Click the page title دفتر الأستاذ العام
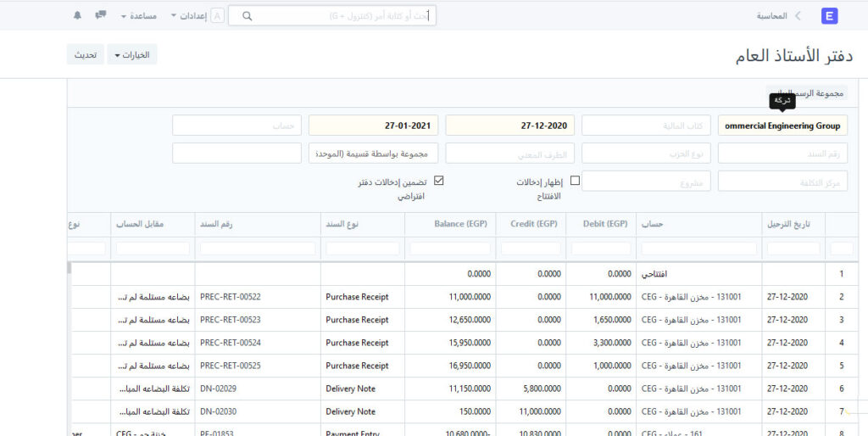Screen dimensions: 868x436 click(x=794, y=56)
